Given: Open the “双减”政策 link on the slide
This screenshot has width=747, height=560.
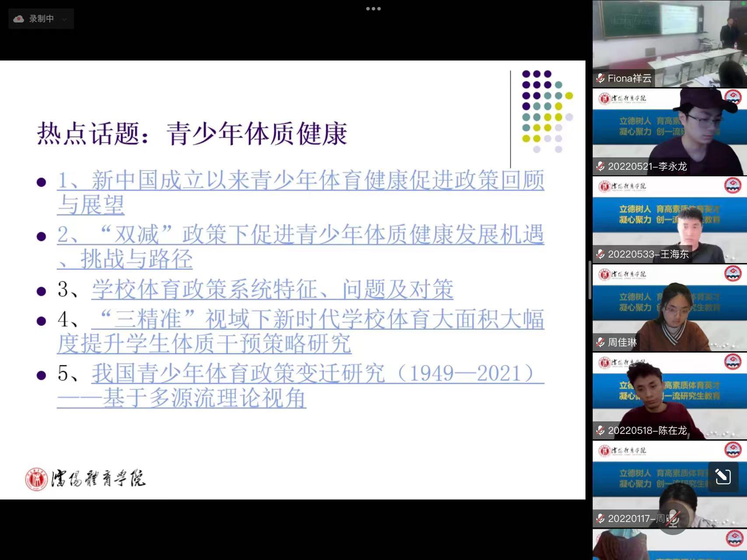Looking at the screenshot, I should click(300, 235).
